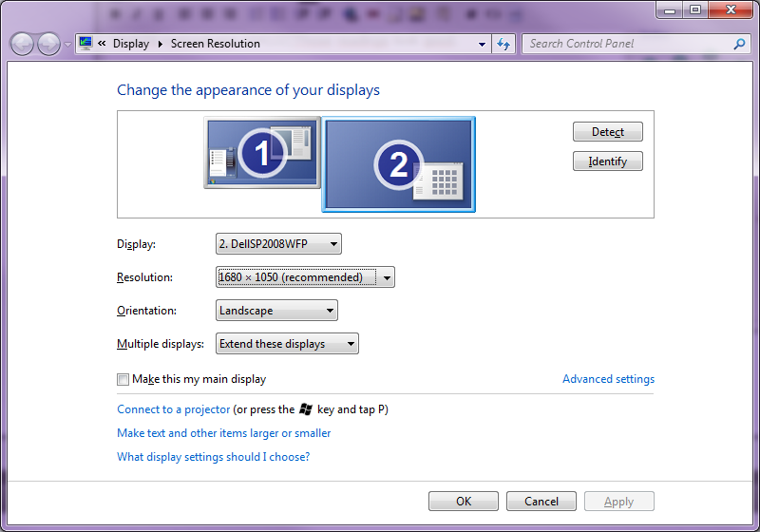Viewport: 760px width, 532px height.
Task: Click the greyed-out Apply button
Action: [619, 501]
